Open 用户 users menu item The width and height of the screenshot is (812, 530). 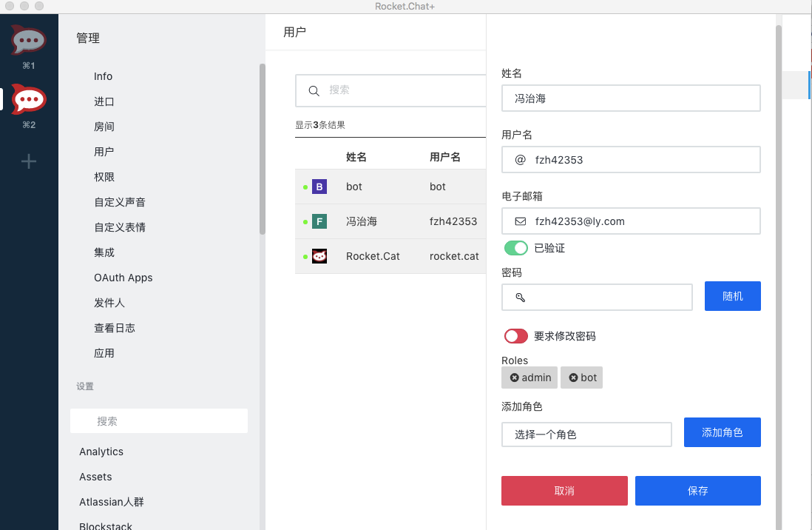[x=104, y=152]
